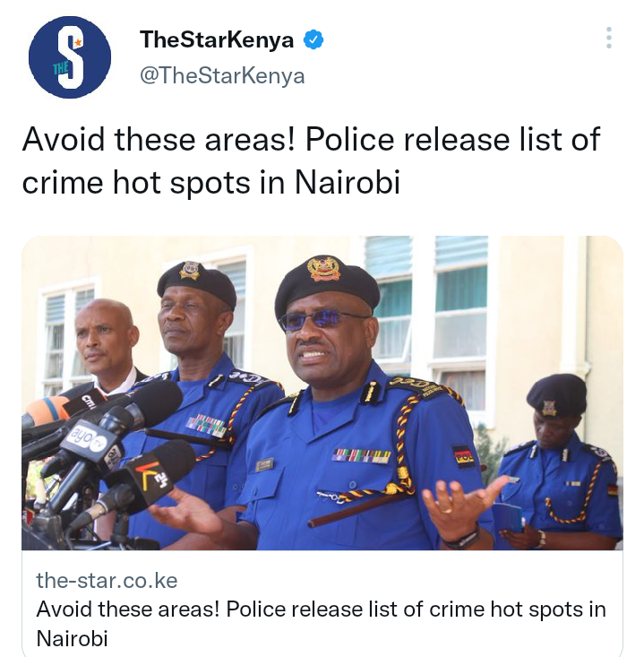644x657 pixels.
Task: Click the the-star.co.ke domain label
Action: pos(107,580)
